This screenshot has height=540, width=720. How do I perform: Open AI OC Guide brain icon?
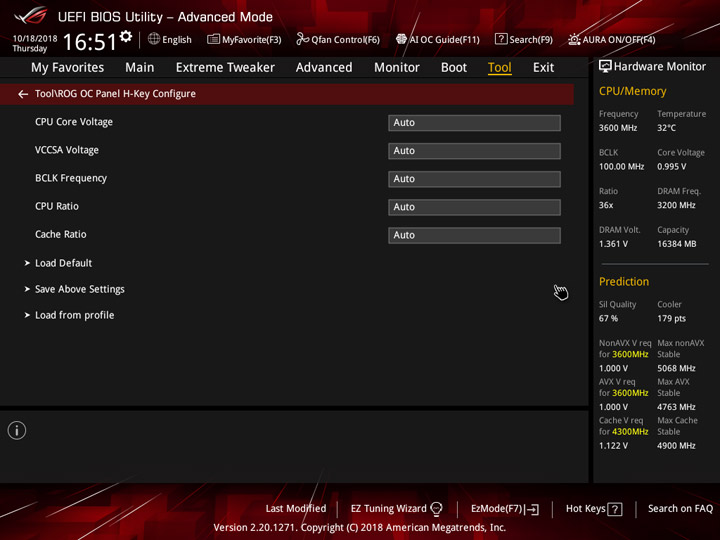(401, 39)
